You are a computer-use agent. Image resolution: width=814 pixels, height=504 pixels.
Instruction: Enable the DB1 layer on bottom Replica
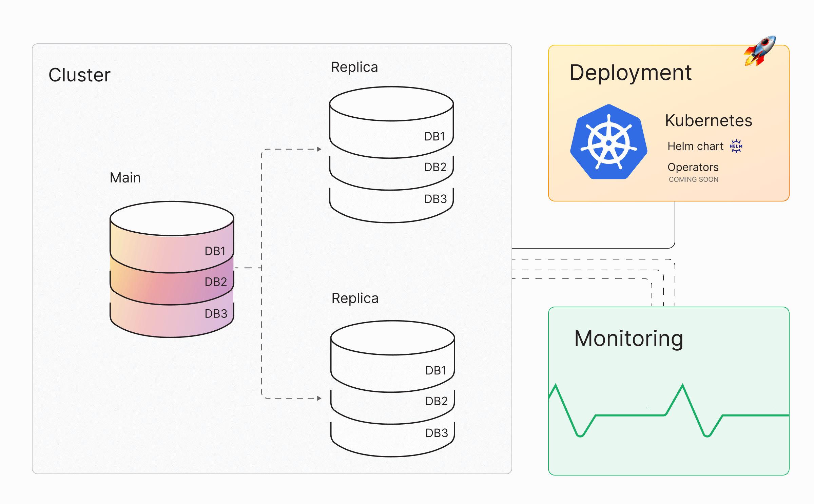click(x=435, y=370)
